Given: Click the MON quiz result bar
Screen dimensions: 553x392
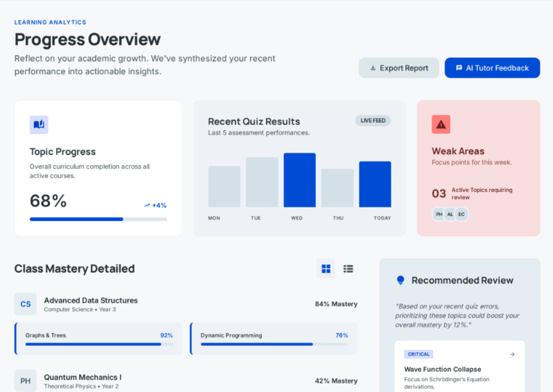Looking at the screenshot, I should tap(224, 186).
